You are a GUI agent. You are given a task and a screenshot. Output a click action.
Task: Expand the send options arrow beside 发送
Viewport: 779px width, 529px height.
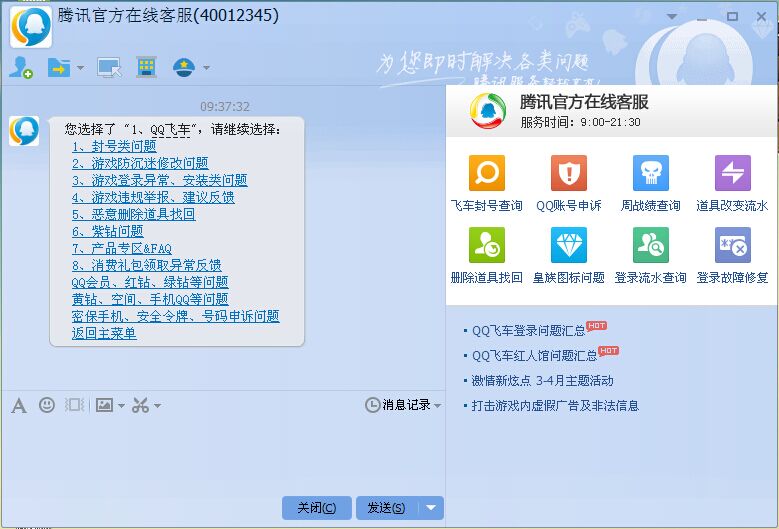[x=431, y=508]
